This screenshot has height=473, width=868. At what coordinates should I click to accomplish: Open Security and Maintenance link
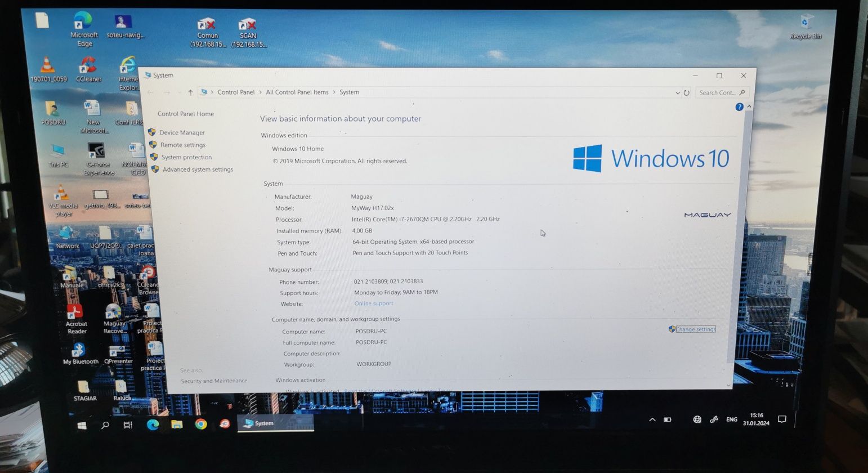[x=214, y=381]
